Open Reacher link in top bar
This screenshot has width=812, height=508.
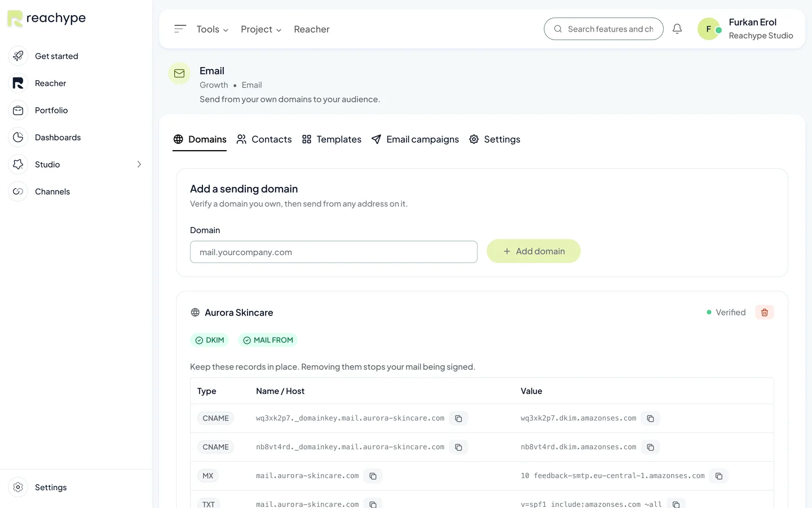[x=312, y=29]
